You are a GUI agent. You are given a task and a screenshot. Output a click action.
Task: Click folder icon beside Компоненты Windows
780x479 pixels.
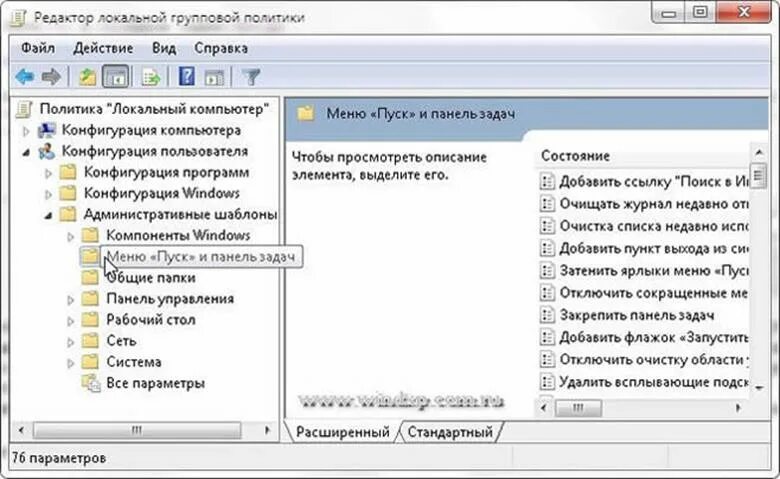(x=90, y=235)
